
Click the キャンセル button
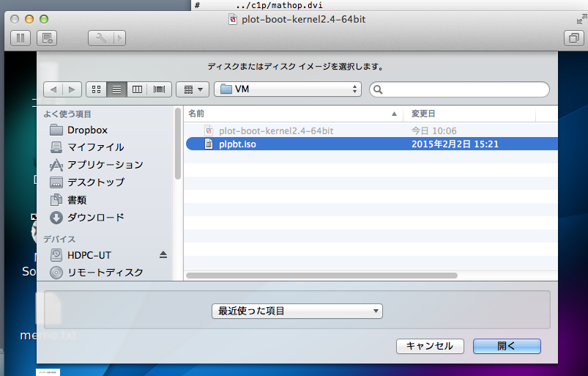click(429, 346)
